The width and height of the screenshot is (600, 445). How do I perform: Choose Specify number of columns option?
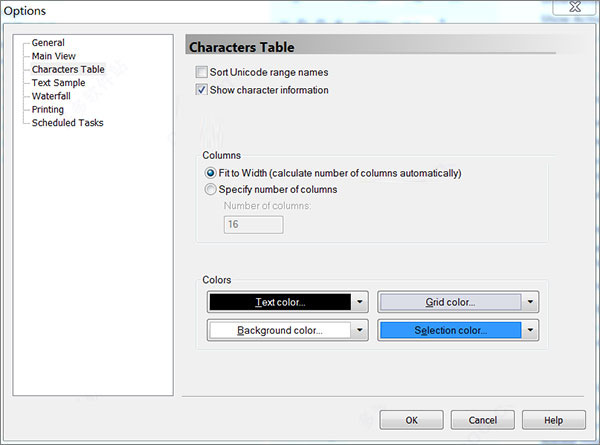[210, 189]
